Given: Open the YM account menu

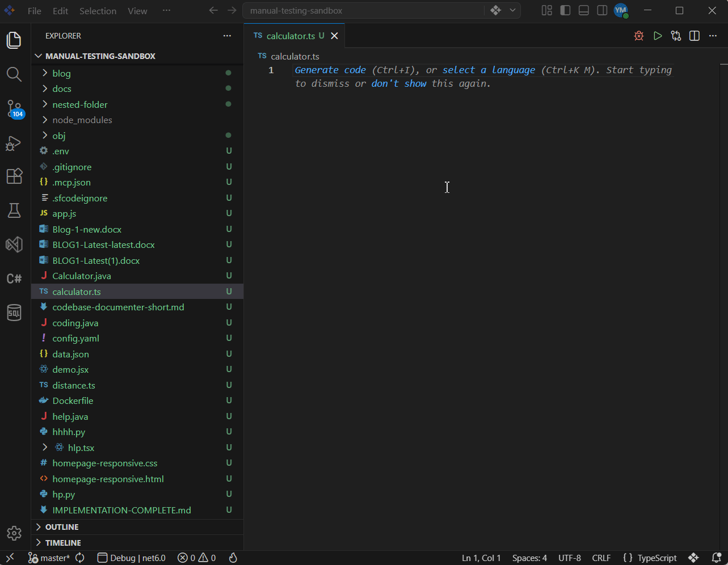Looking at the screenshot, I should click(621, 10).
